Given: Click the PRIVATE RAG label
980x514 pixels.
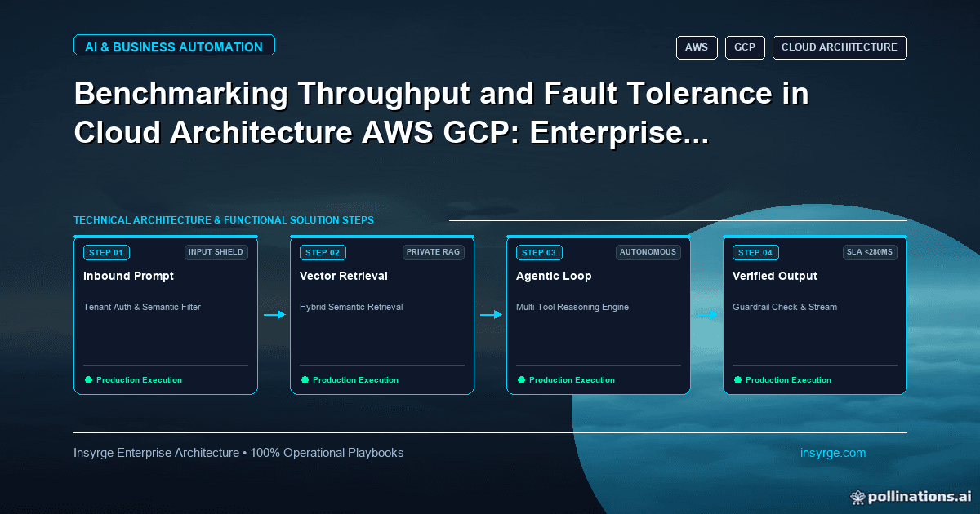Looking at the screenshot, I should [434, 252].
